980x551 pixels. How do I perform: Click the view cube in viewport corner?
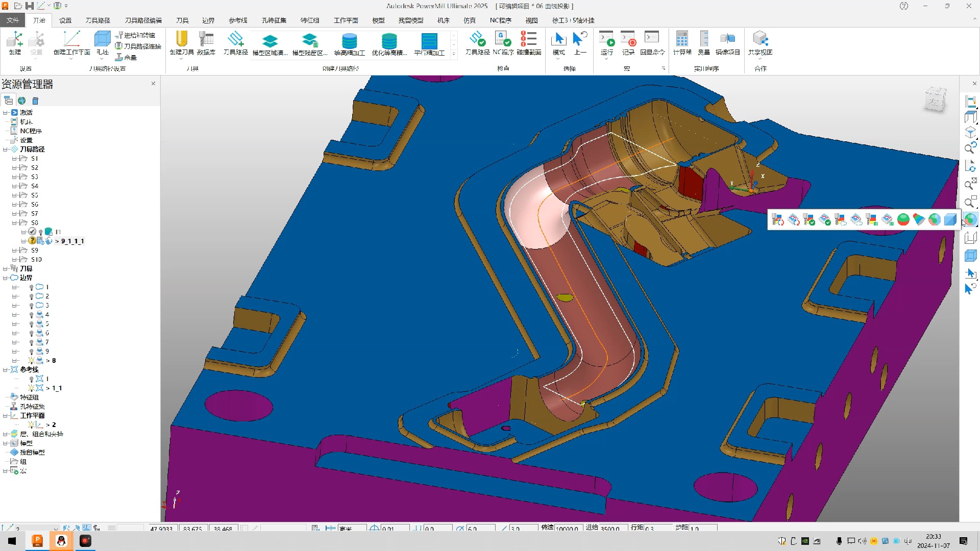pyautogui.click(x=935, y=99)
